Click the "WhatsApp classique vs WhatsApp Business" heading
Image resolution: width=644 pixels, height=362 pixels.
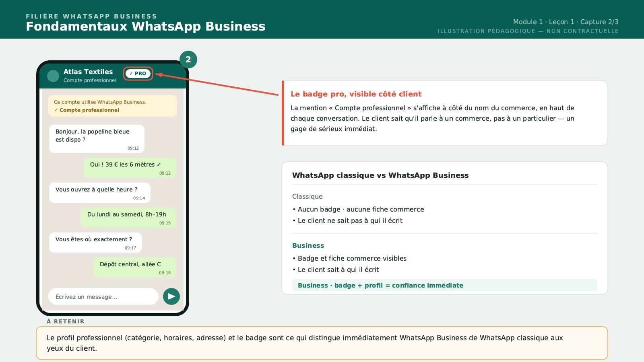(380, 175)
